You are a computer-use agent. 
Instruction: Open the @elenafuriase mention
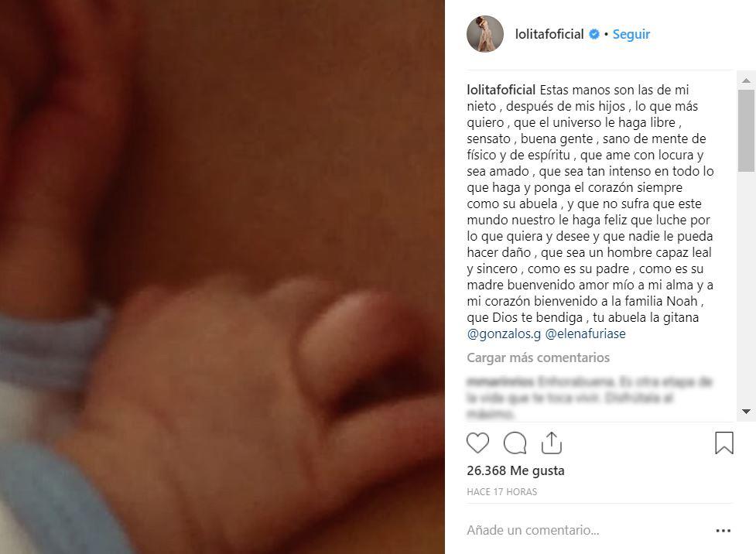coord(585,333)
